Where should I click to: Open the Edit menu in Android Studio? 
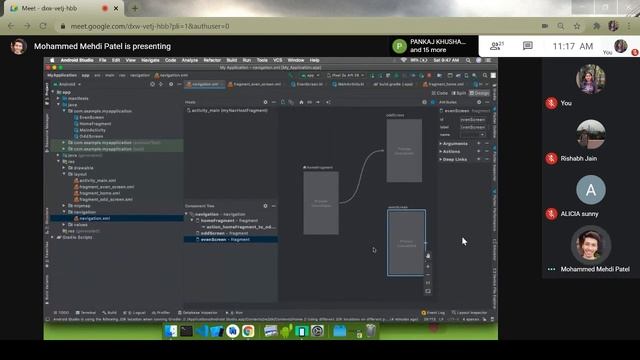(116, 60)
